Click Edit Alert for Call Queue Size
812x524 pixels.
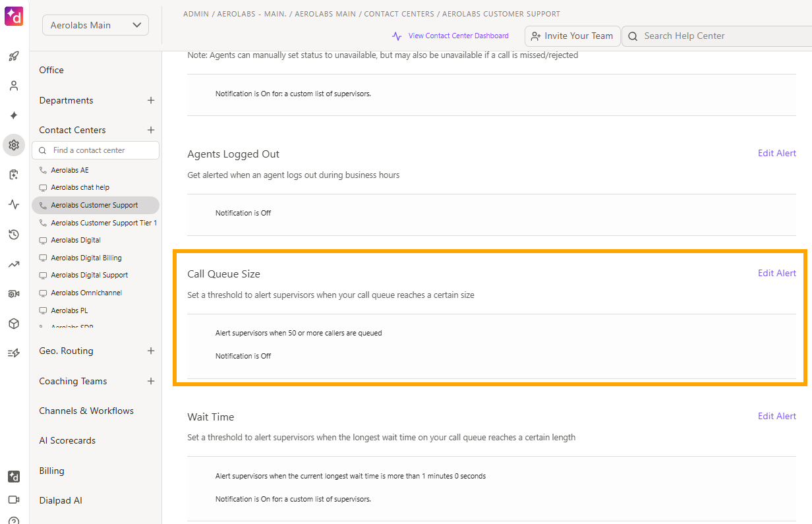[777, 273]
